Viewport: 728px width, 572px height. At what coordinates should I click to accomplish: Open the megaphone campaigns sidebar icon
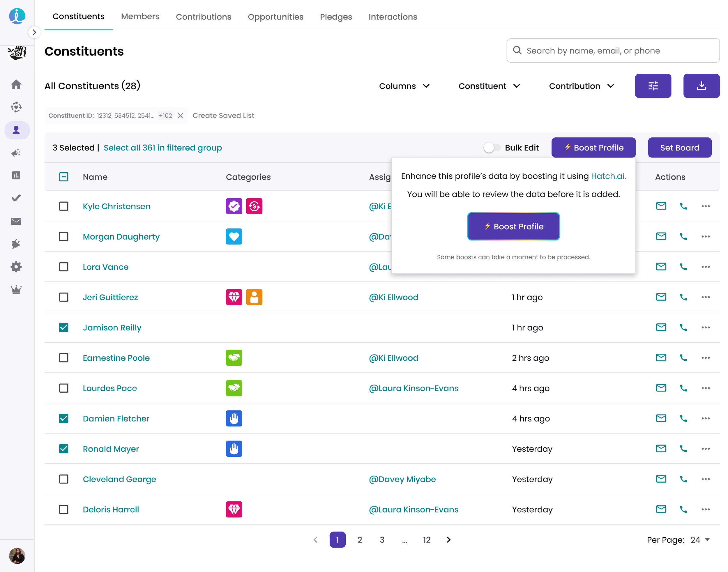16,153
